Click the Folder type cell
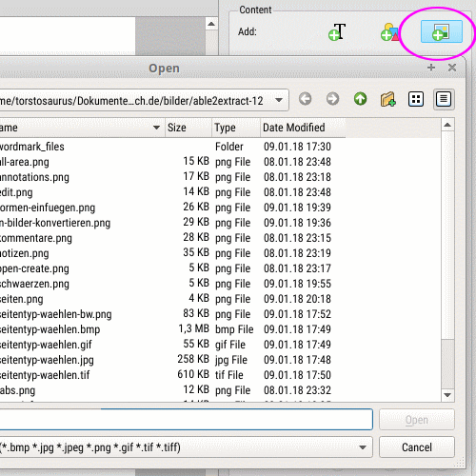Screen dimensions: 476x476 pyautogui.click(x=229, y=147)
